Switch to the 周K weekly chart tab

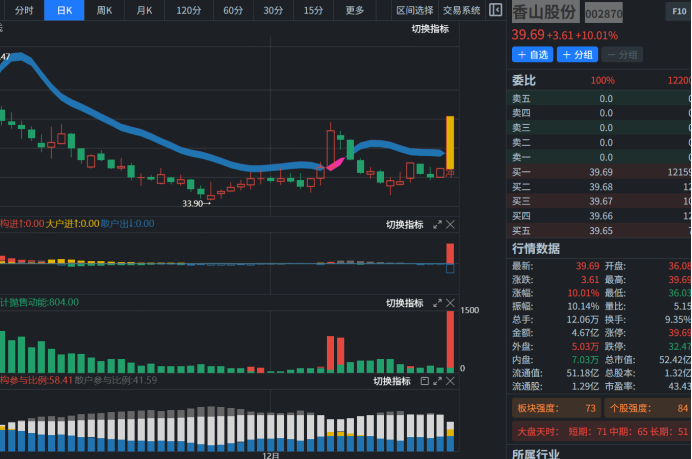(104, 10)
